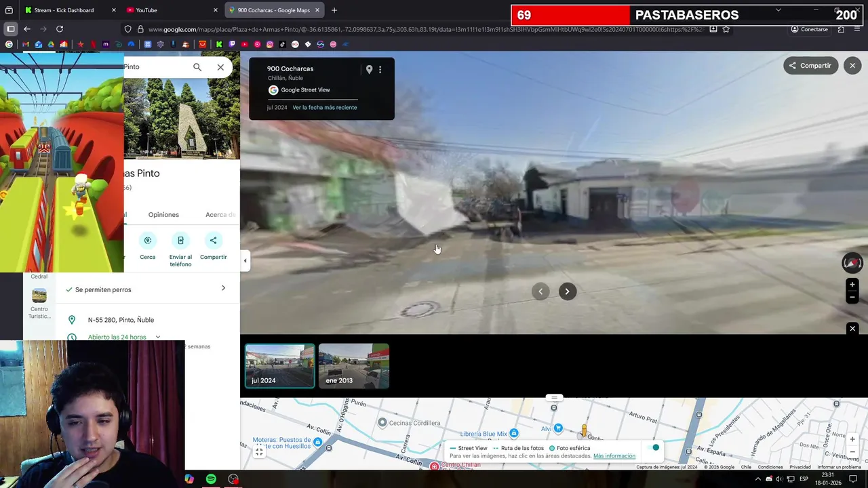Open the TikTok bookmark icon
The image size is (868, 488).
pyautogui.click(x=282, y=44)
